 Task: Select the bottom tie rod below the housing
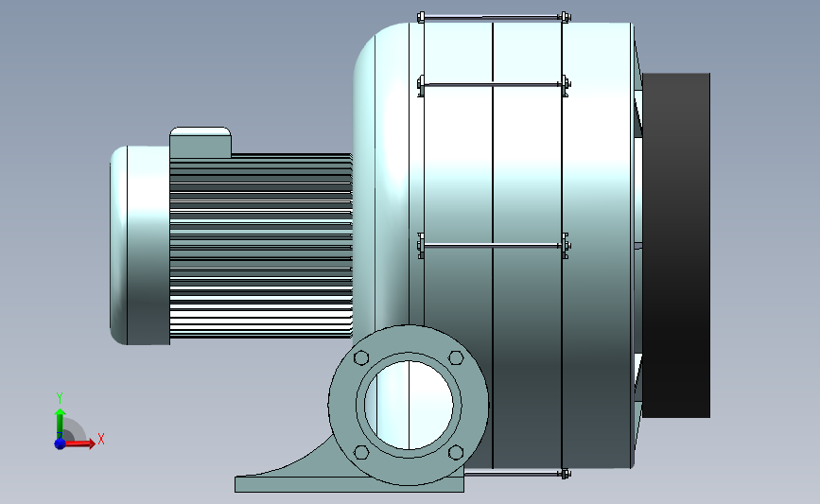coord(515,474)
